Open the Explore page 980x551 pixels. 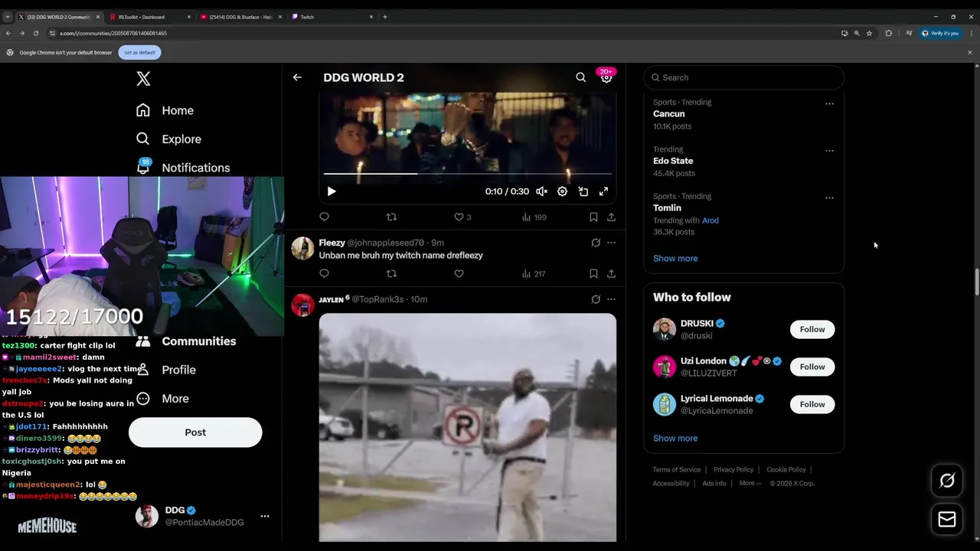click(168, 139)
